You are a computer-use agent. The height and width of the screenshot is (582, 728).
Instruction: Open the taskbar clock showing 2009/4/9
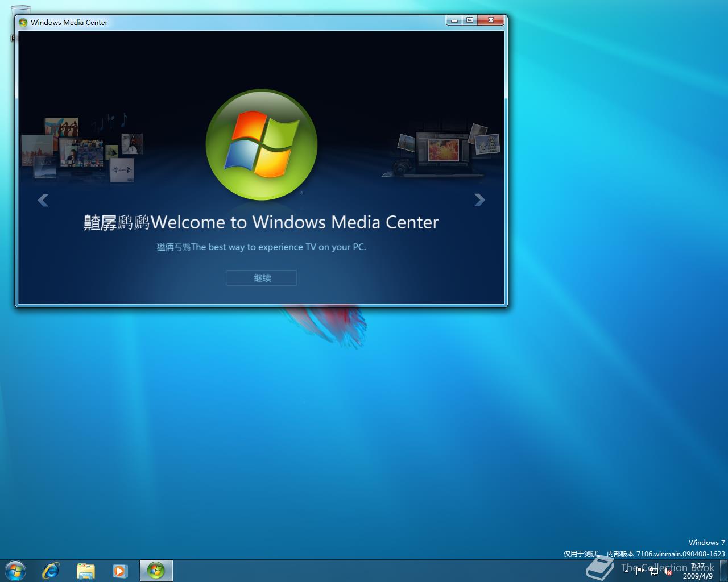pyautogui.click(x=698, y=571)
